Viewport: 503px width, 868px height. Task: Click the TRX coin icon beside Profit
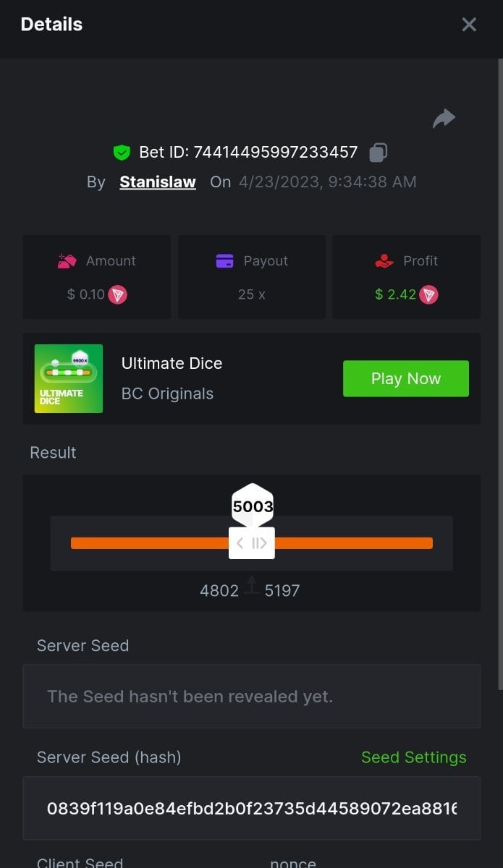[429, 294]
